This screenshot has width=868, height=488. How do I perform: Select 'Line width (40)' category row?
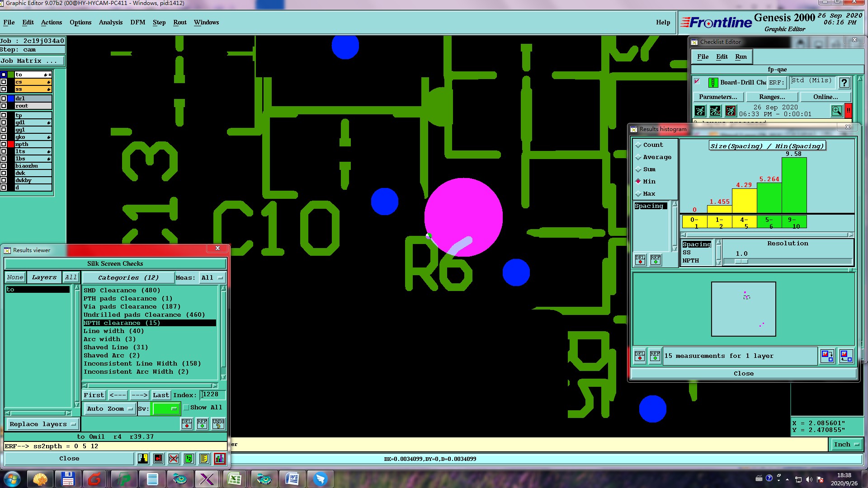coord(150,331)
